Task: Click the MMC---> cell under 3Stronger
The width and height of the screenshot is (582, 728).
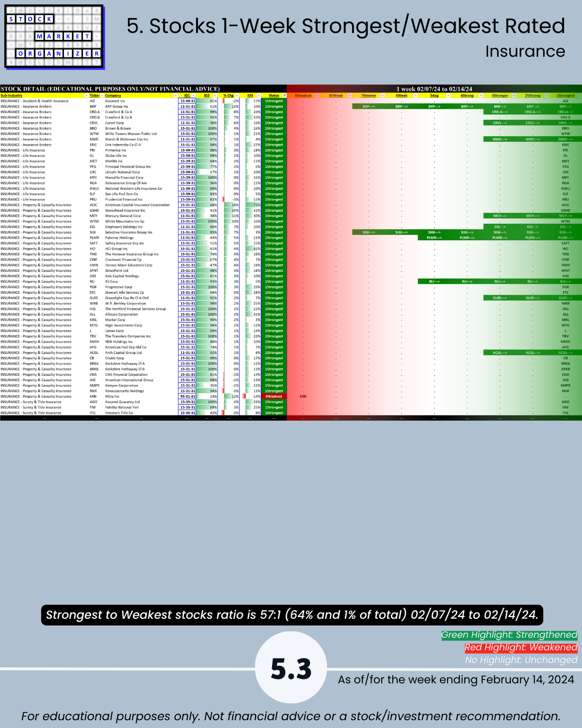Action: tap(500, 139)
